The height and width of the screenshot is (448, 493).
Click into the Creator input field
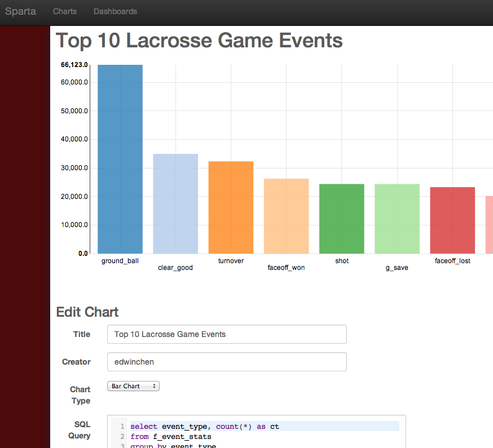[227, 362]
